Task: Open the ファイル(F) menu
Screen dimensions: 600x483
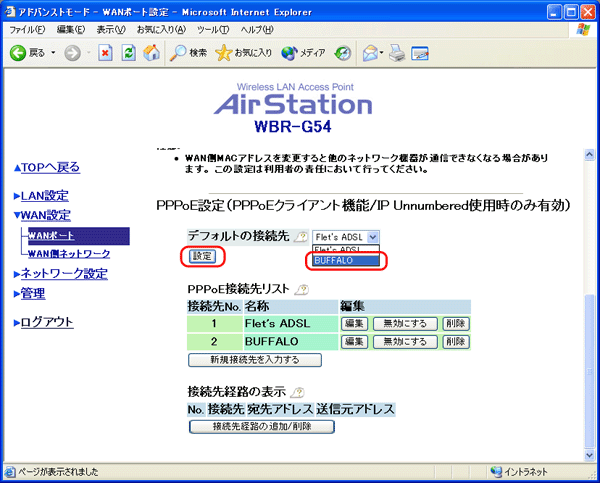Action: click(x=27, y=29)
